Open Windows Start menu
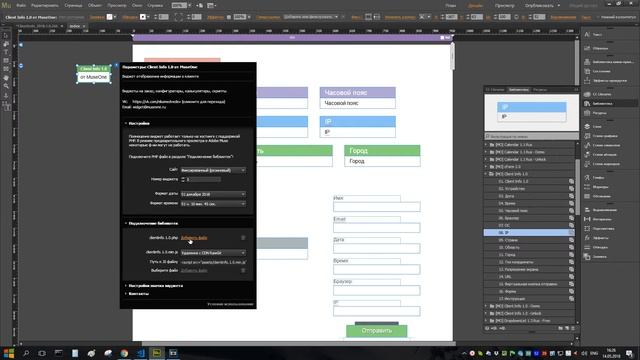Viewport: 640px width, 360px height. click(9, 353)
